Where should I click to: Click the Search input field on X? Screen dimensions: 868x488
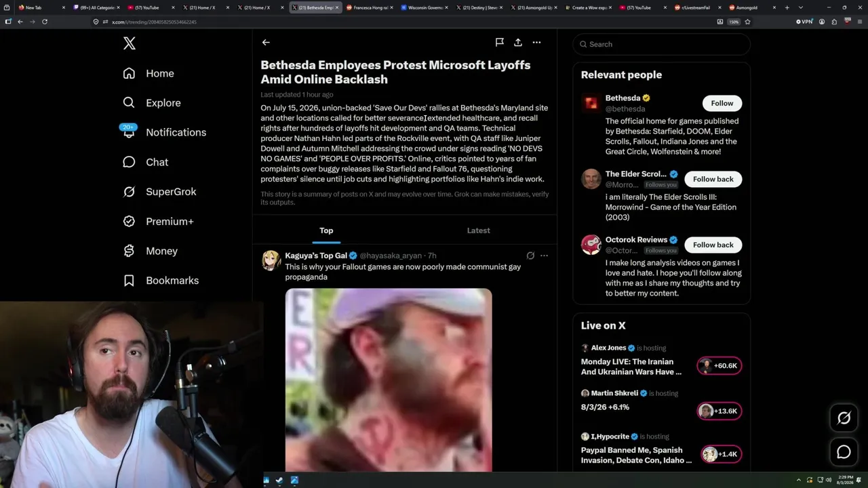pyautogui.click(x=661, y=44)
